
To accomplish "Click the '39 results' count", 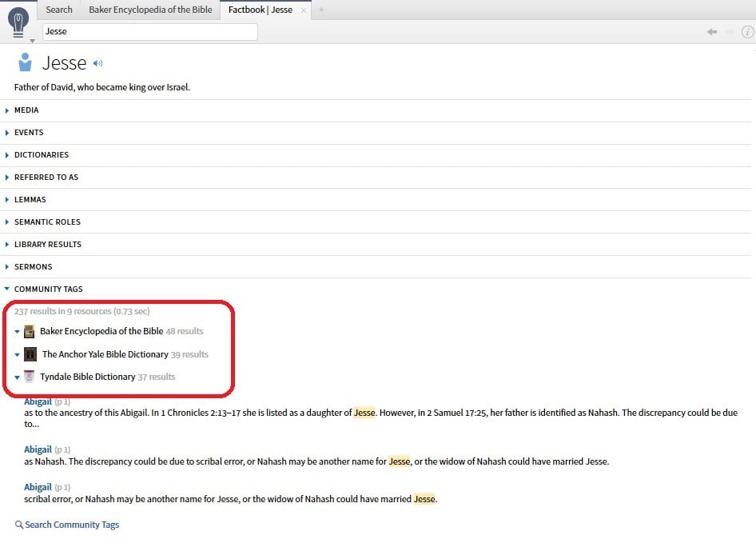I will [x=189, y=354].
